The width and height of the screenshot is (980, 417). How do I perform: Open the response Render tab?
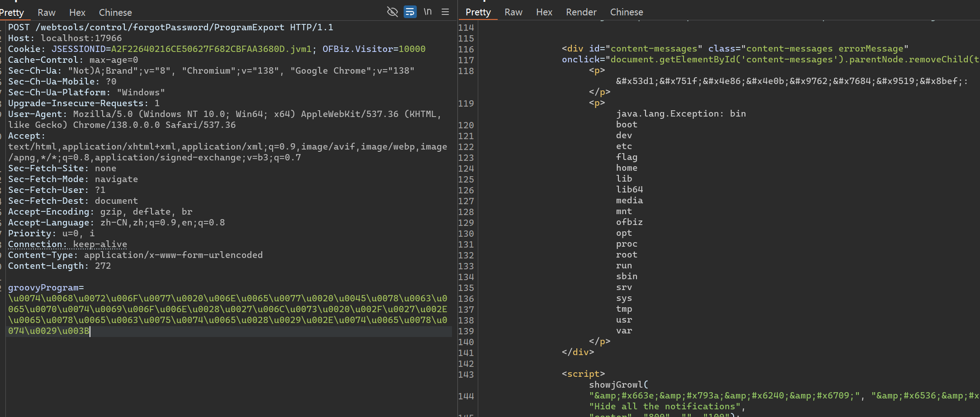(x=581, y=12)
